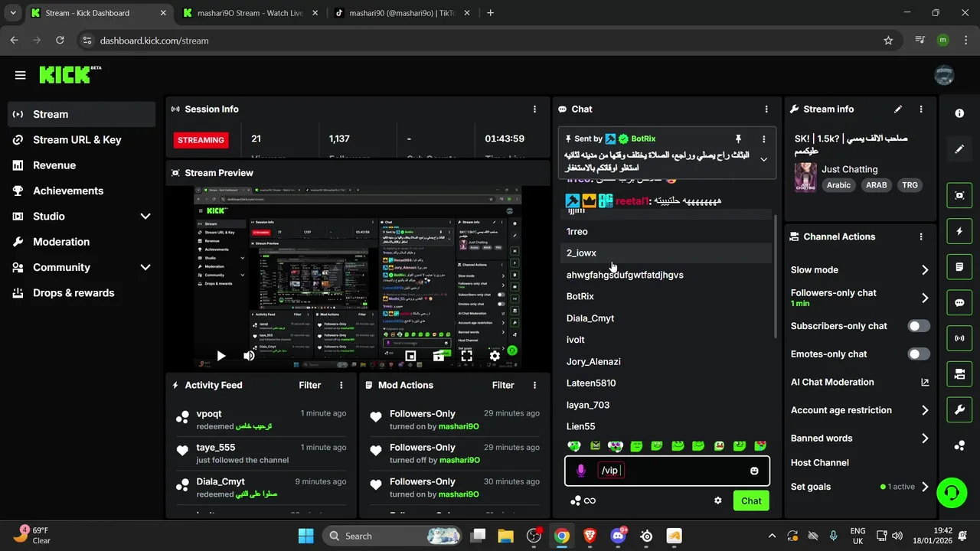980x551 pixels.
Task: Toggle Emotes-only chat switch
Action: 919,354
